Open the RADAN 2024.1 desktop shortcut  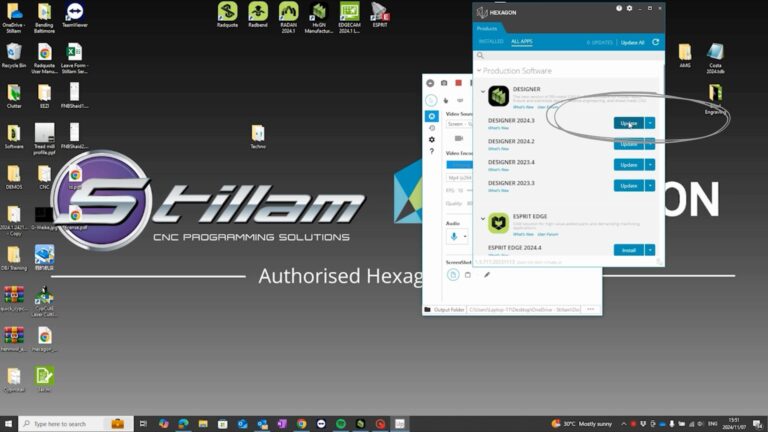click(x=288, y=12)
